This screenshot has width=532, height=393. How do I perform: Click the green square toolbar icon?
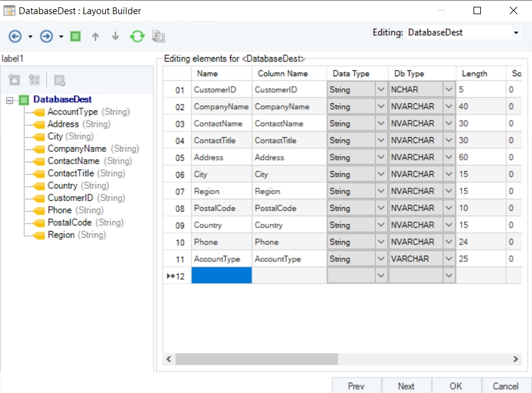75,36
